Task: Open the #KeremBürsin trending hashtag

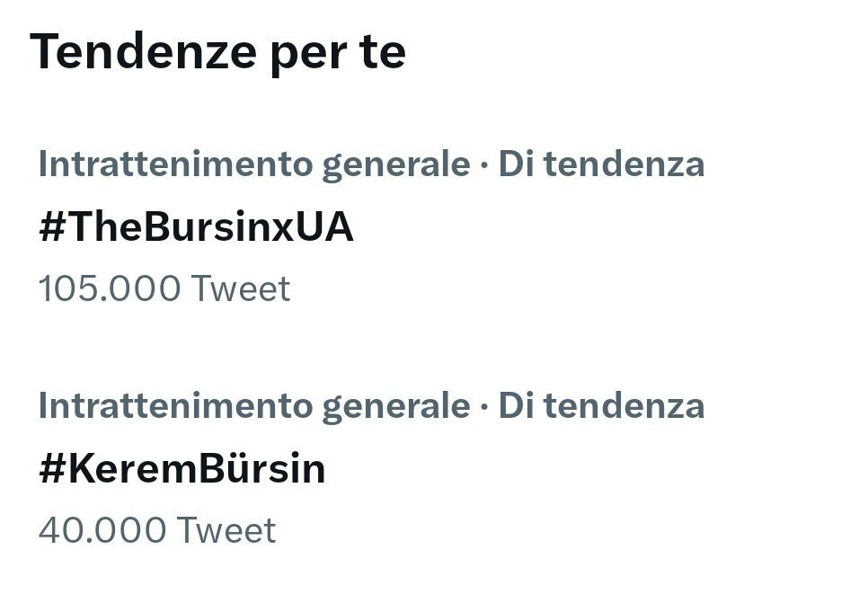Action: click(x=182, y=469)
